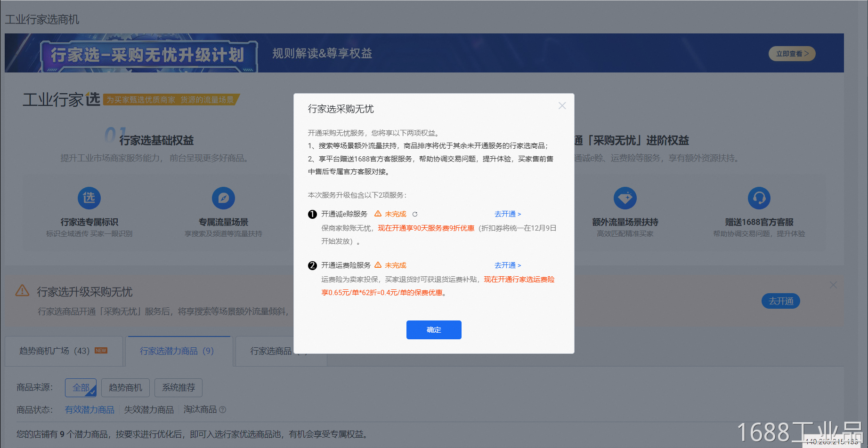This screenshot has height=448, width=868.
Task: Click the 额外流量场景扶持 diamond icon
Action: pos(625,198)
